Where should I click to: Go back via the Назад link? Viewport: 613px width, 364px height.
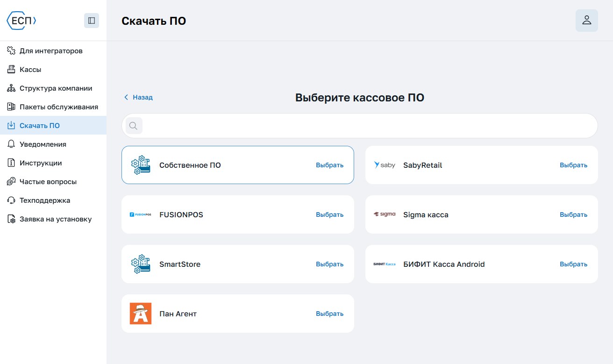coord(138,97)
